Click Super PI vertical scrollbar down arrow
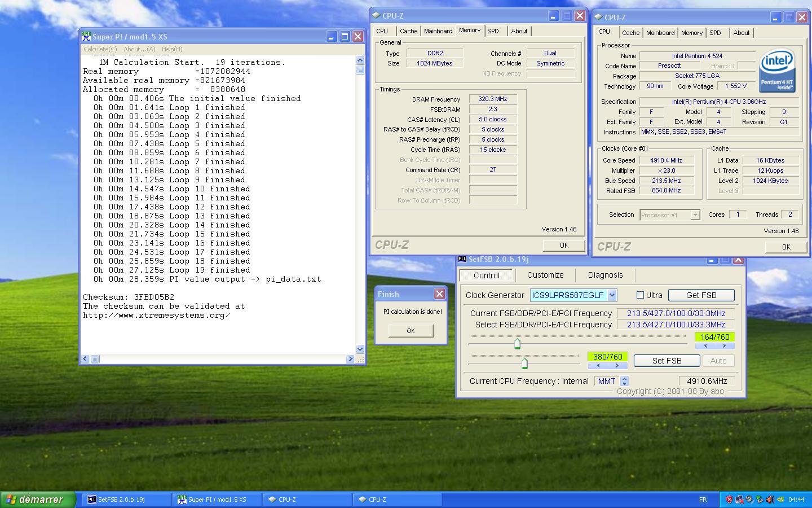Image resolution: width=812 pixels, height=508 pixels. coord(360,349)
